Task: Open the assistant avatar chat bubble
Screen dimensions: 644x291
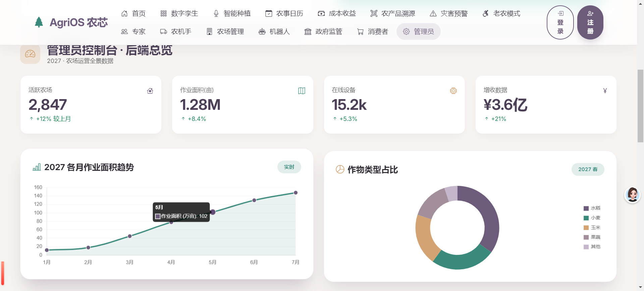Action: click(x=632, y=195)
